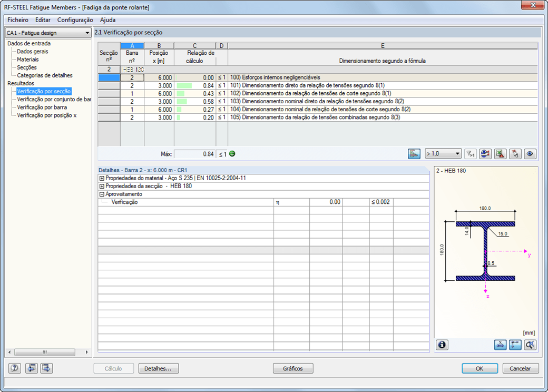
Task: Open the Configuração menu
Action: coord(75,20)
